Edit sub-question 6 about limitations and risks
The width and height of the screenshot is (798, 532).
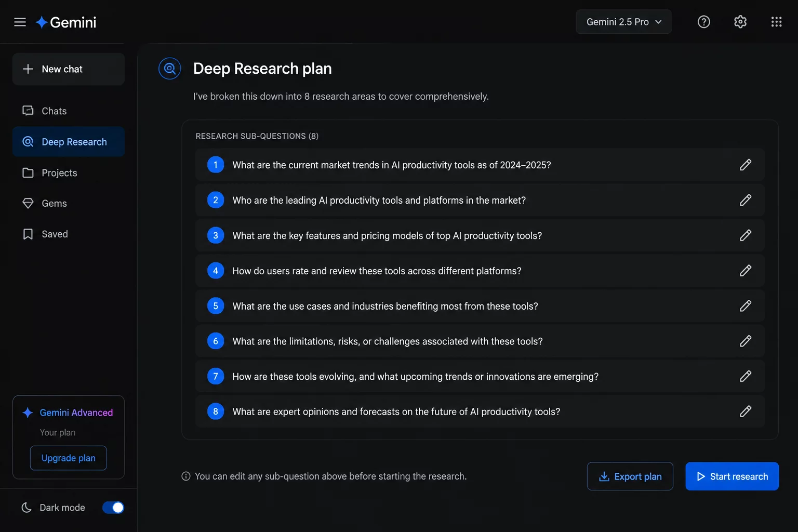(746, 341)
